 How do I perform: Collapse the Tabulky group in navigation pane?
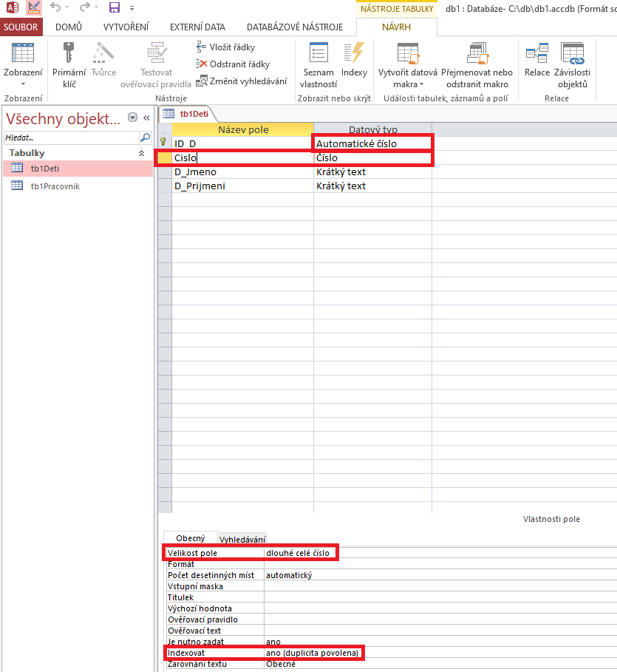click(x=141, y=153)
